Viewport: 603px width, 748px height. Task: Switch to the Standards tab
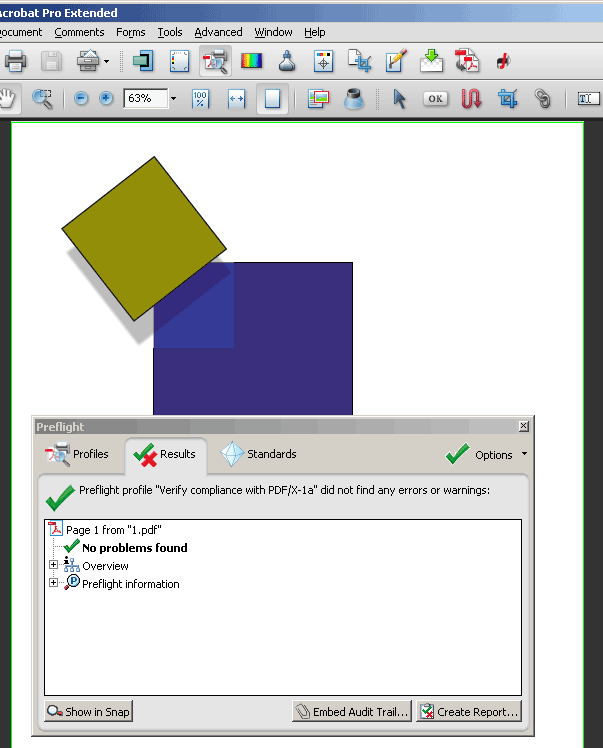click(259, 454)
